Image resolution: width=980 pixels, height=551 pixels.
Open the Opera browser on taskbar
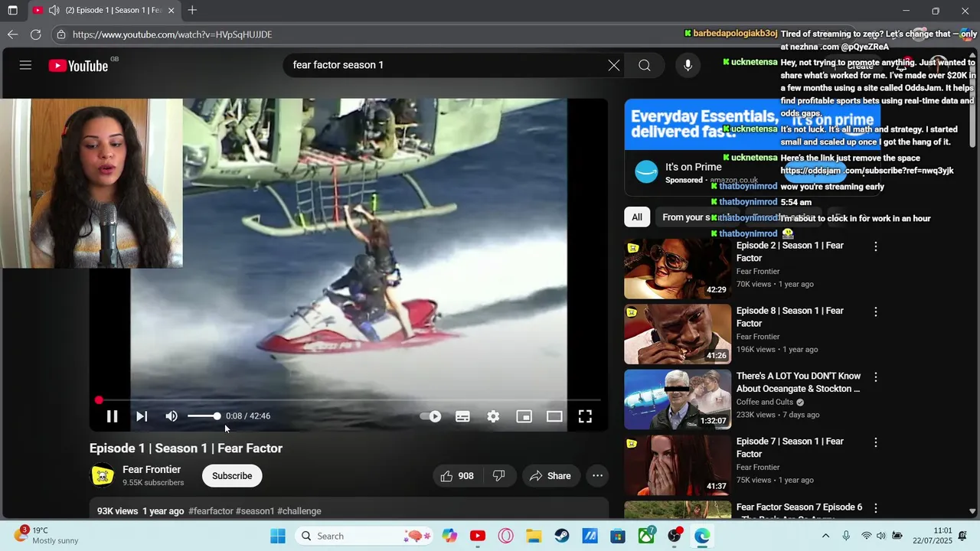pyautogui.click(x=505, y=536)
